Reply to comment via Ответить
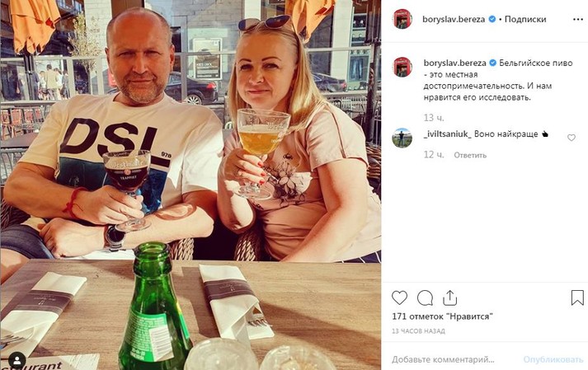Image resolution: width=588 pixels, height=370 pixels. coord(470,155)
